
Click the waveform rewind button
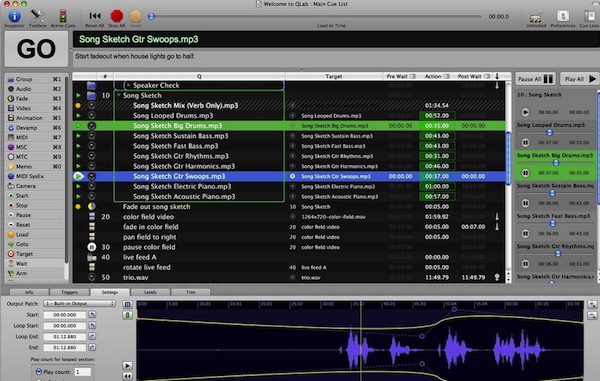127,376
